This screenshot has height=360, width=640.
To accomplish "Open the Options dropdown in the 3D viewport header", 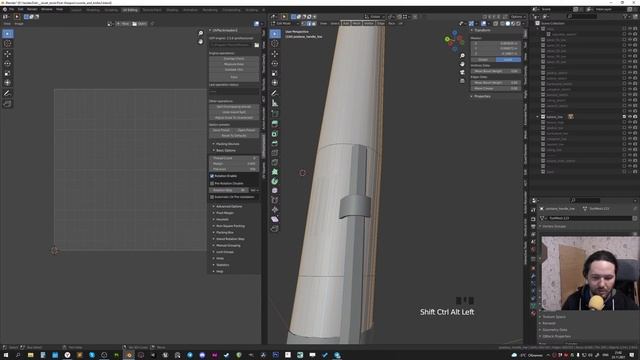I will 517,17.
